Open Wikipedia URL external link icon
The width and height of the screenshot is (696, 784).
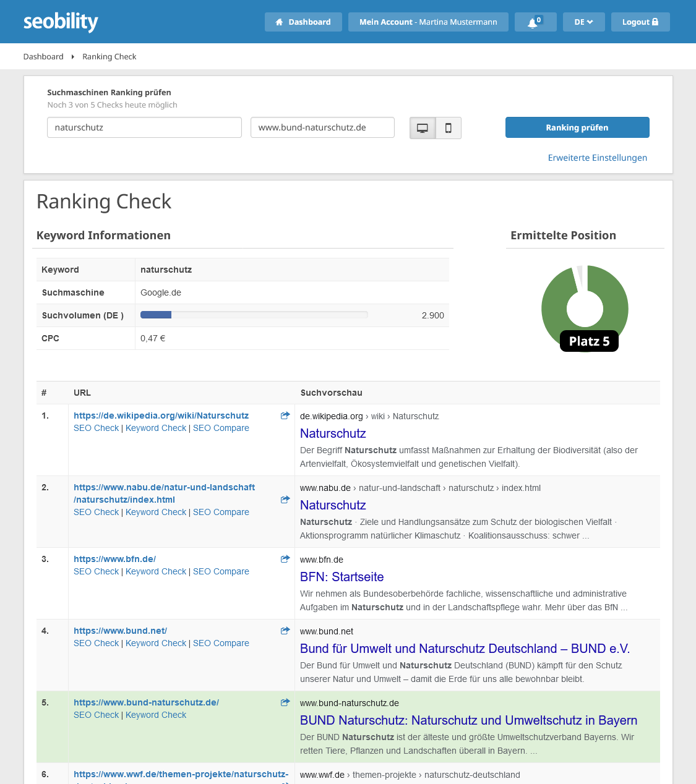click(x=285, y=415)
